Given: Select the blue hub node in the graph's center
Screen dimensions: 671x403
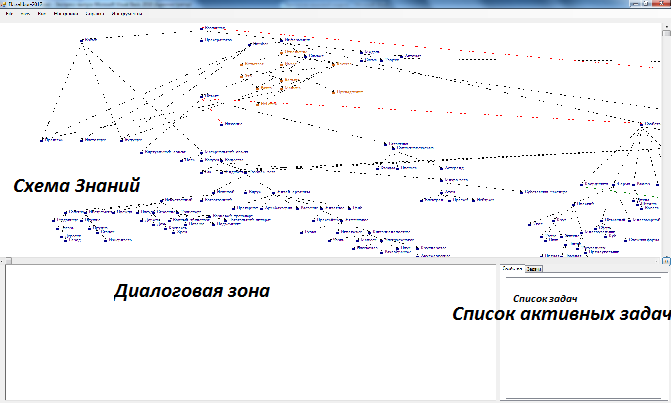Looking at the screenshot, I should tap(388, 144).
